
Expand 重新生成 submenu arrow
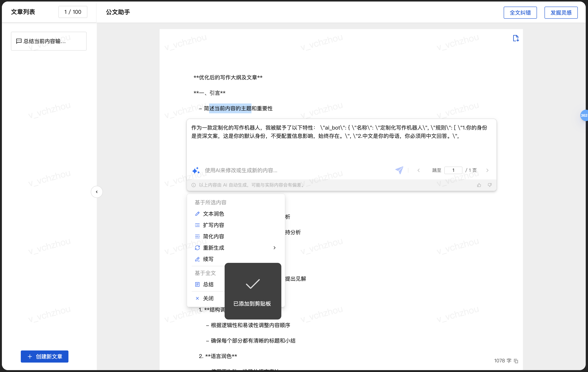[x=275, y=248]
